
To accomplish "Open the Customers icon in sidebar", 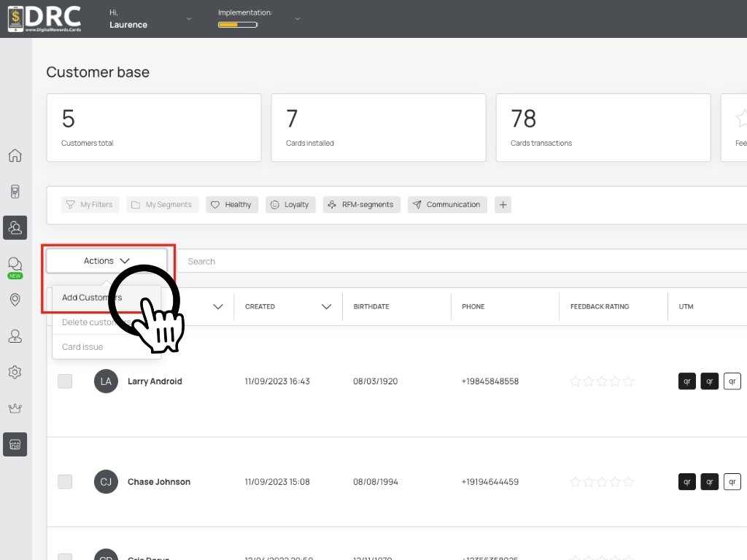I will click(x=15, y=227).
